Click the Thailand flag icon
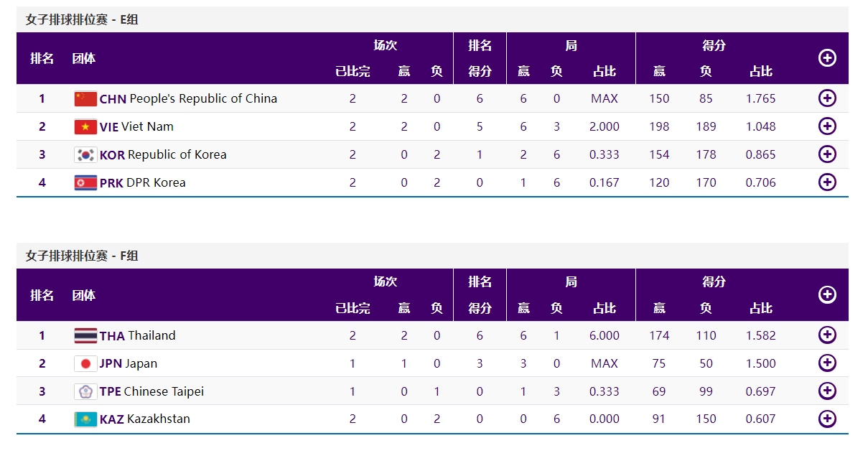The width and height of the screenshot is (868, 461). [85, 336]
